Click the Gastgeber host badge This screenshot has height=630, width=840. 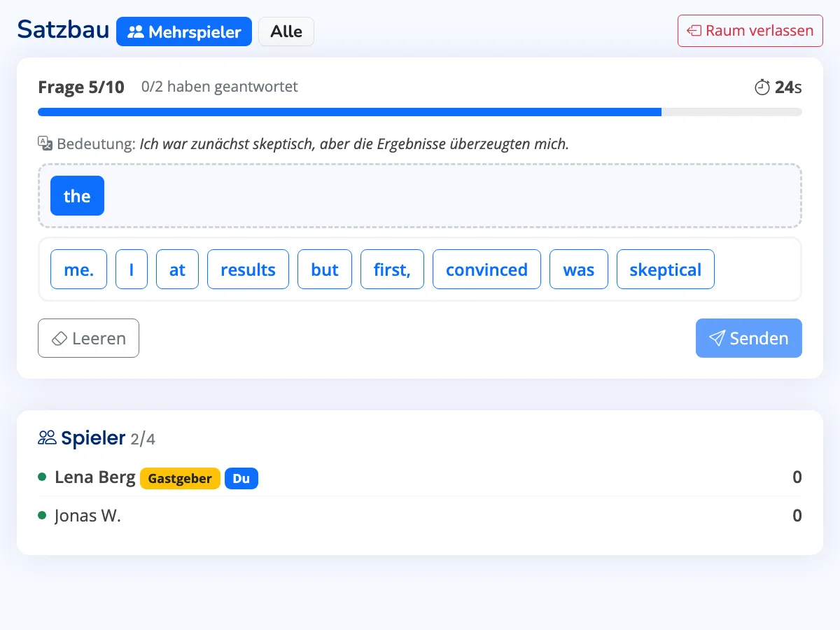point(180,479)
